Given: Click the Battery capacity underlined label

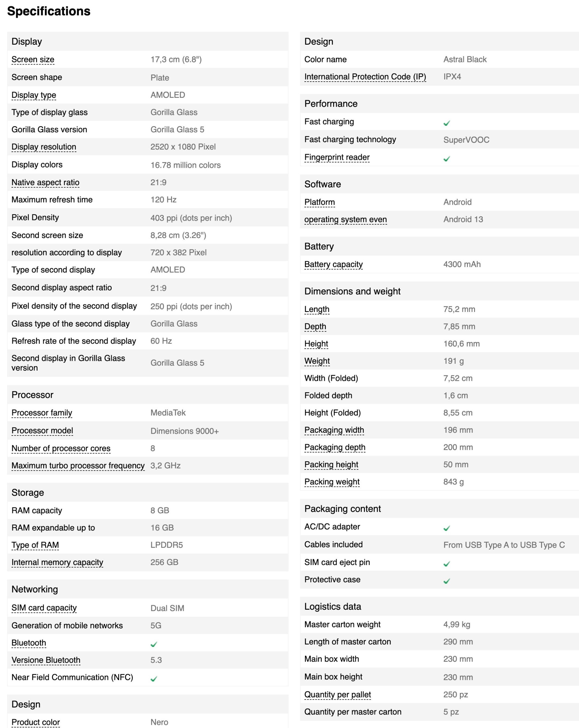Looking at the screenshot, I should [333, 264].
